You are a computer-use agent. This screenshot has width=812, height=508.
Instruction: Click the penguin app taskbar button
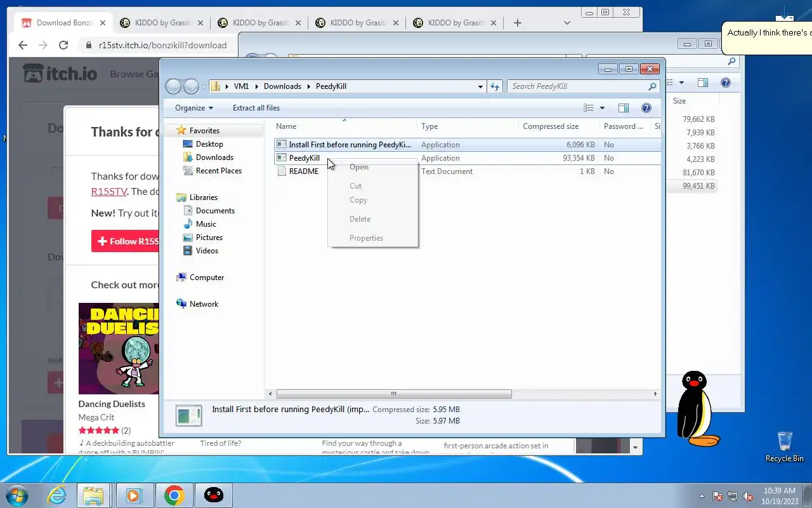214,495
